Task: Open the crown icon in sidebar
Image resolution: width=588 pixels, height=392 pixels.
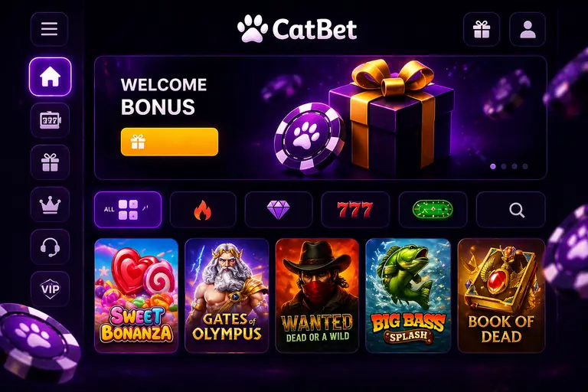Action: point(50,205)
